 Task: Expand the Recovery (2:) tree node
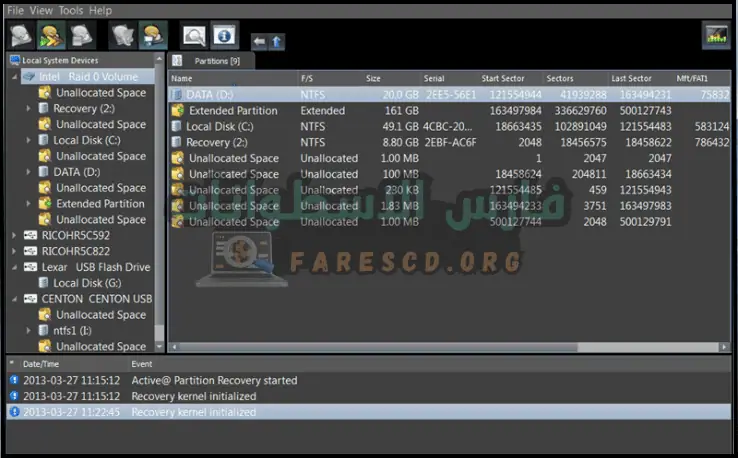point(29,109)
